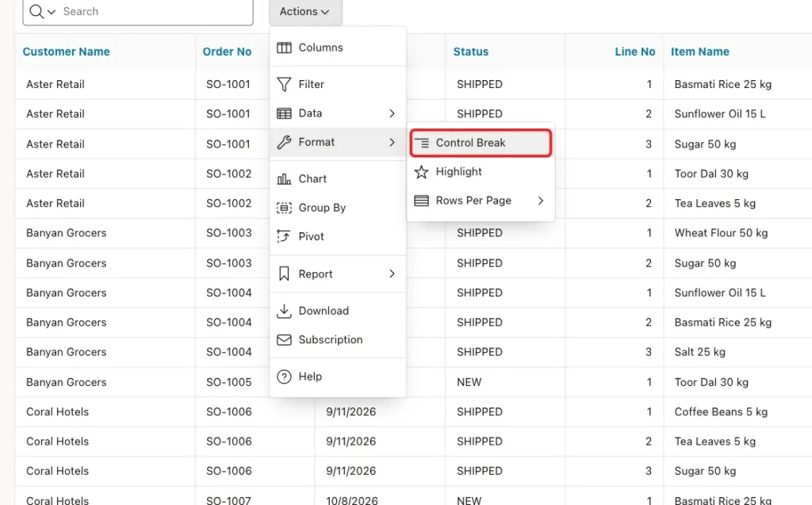The height and width of the screenshot is (505, 812).
Task: Select Highlight submenu option
Action: point(481,172)
